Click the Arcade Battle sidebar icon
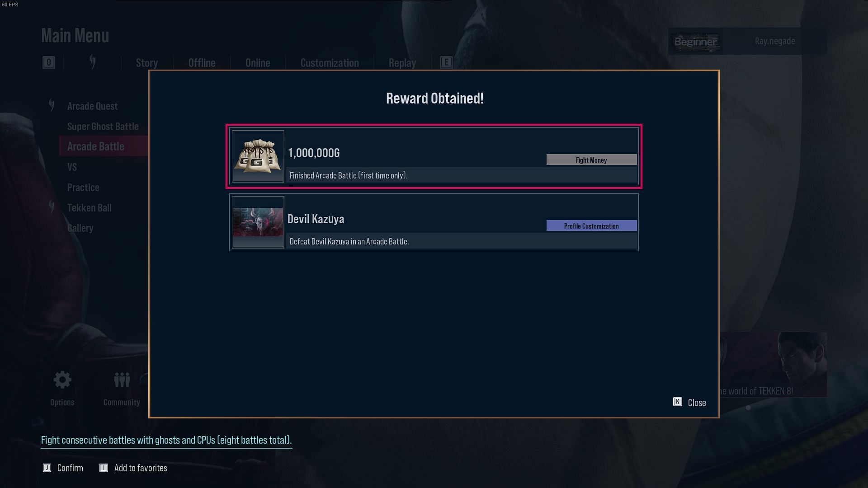 [x=95, y=146]
